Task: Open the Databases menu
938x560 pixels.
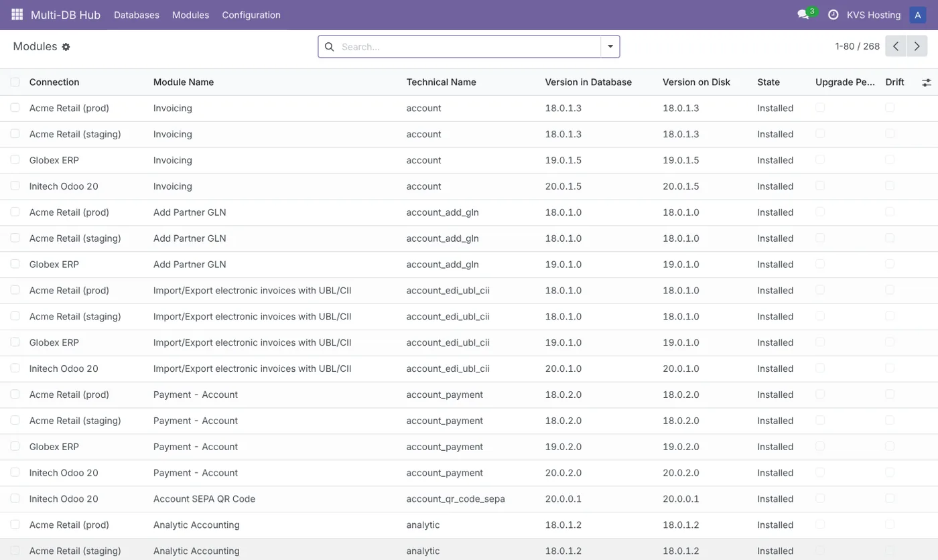Action: [x=137, y=15]
